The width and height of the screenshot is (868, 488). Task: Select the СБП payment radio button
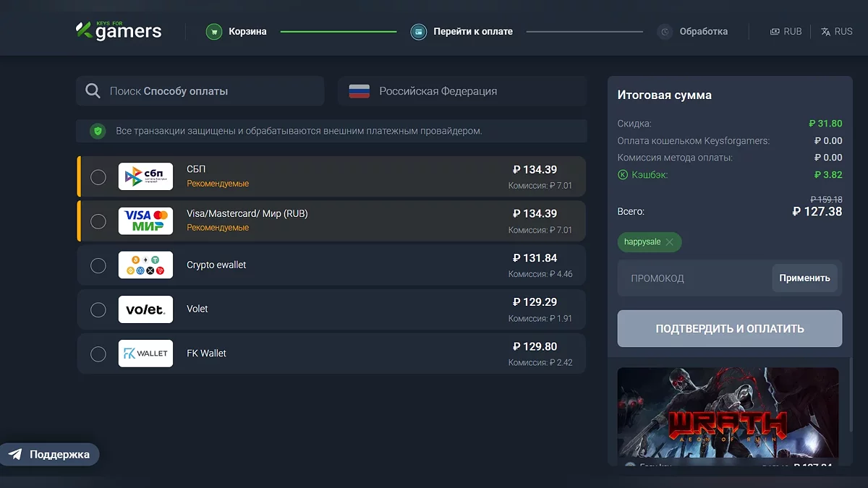tap(98, 177)
